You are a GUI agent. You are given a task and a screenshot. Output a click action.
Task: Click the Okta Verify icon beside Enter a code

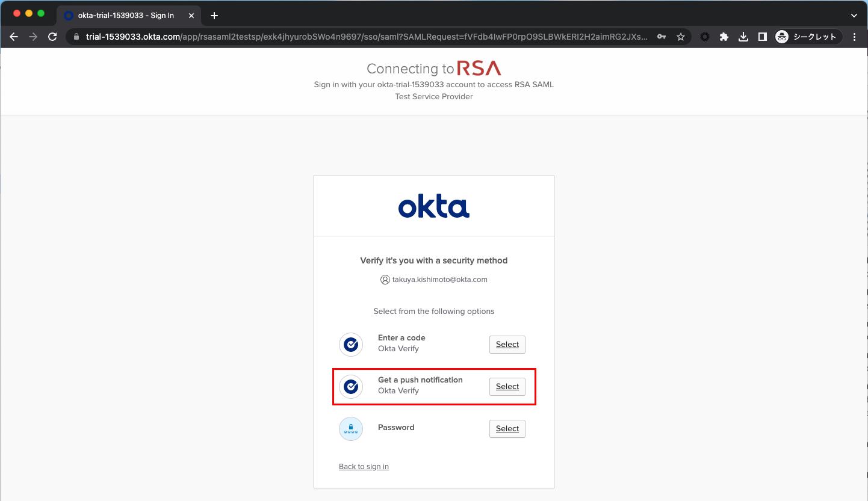point(351,345)
